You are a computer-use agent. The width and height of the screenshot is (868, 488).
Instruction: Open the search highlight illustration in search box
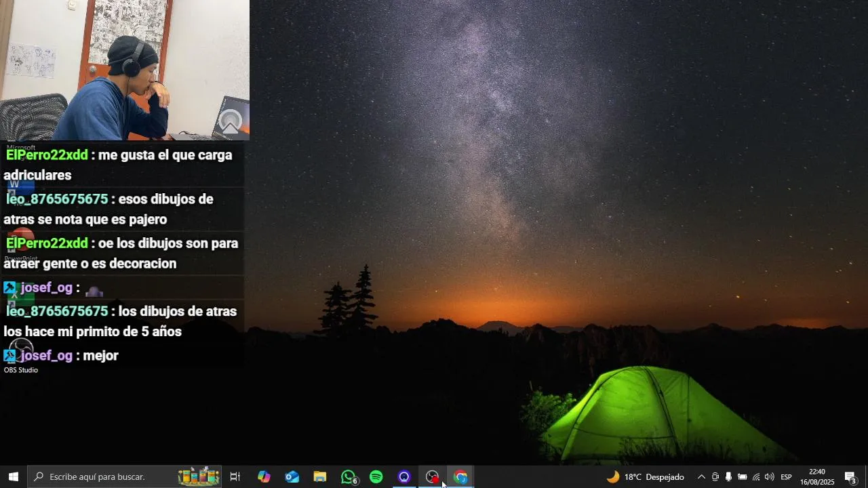click(x=199, y=476)
